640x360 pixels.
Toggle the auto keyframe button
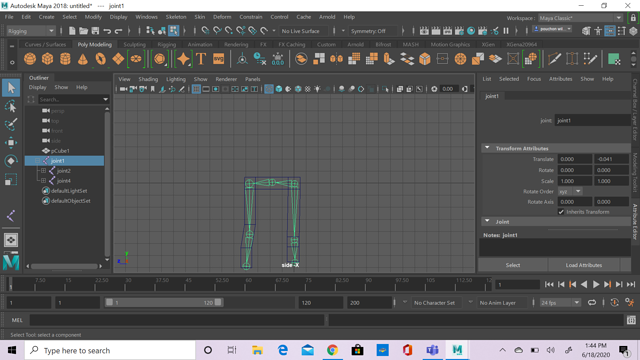tap(615, 302)
